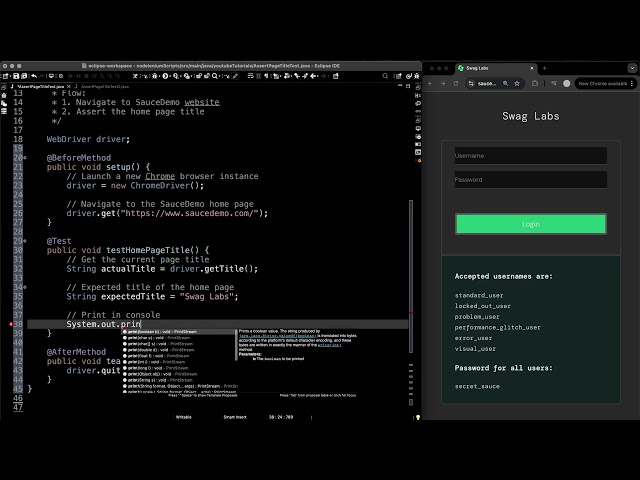Screen dimensions: 640x480
Task: Select print(String s) completion proposal
Action: 178,380
